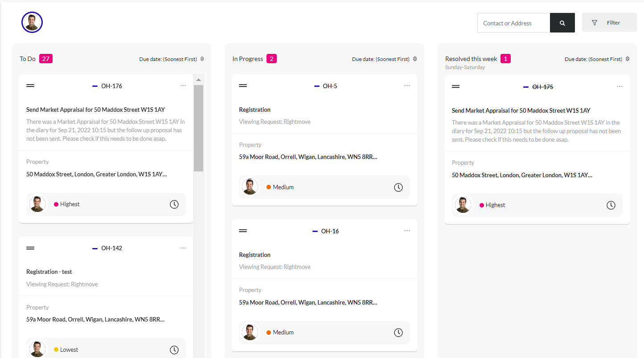Click the drag handle on OH-5 card
This screenshot has height=358, width=644.
[x=243, y=85]
